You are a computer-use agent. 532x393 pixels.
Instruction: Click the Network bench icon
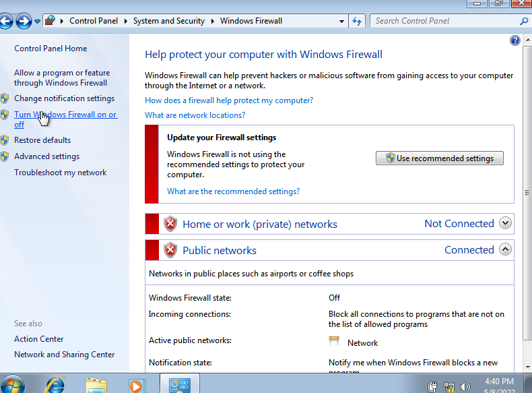[x=334, y=340]
